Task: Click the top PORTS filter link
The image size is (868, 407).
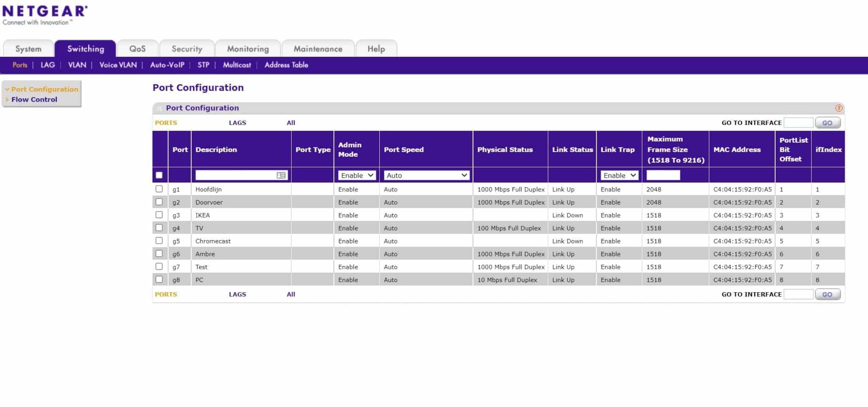Action: click(166, 123)
